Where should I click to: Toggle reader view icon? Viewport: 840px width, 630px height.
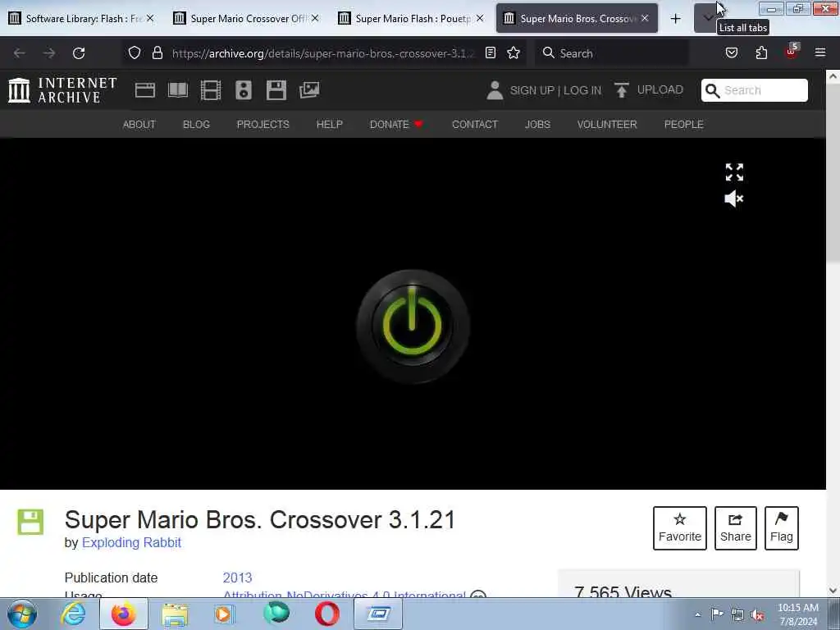pyautogui.click(x=491, y=52)
